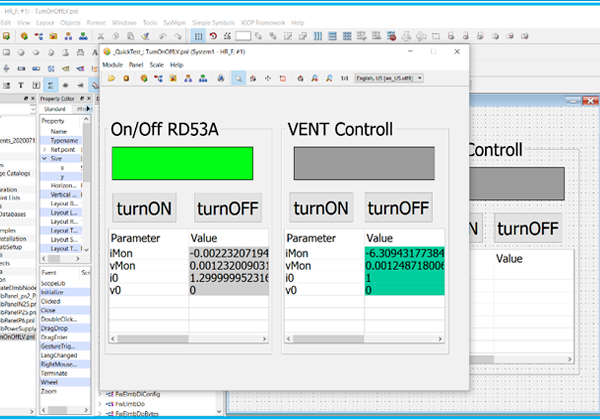
Task: Click the Undo arrow icon in the main toolbar
Action: click(163, 36)
